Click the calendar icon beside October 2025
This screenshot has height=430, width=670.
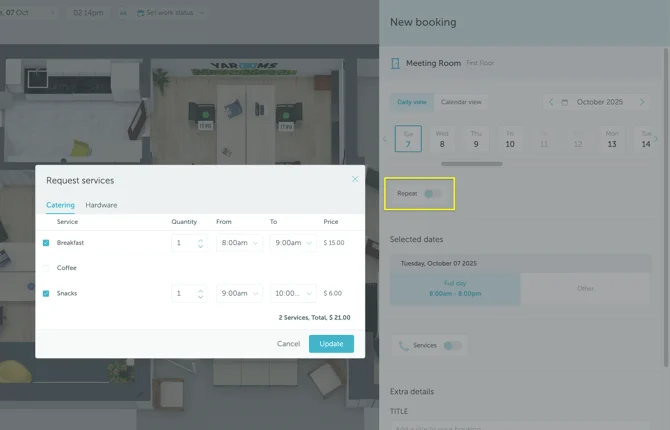565,102
